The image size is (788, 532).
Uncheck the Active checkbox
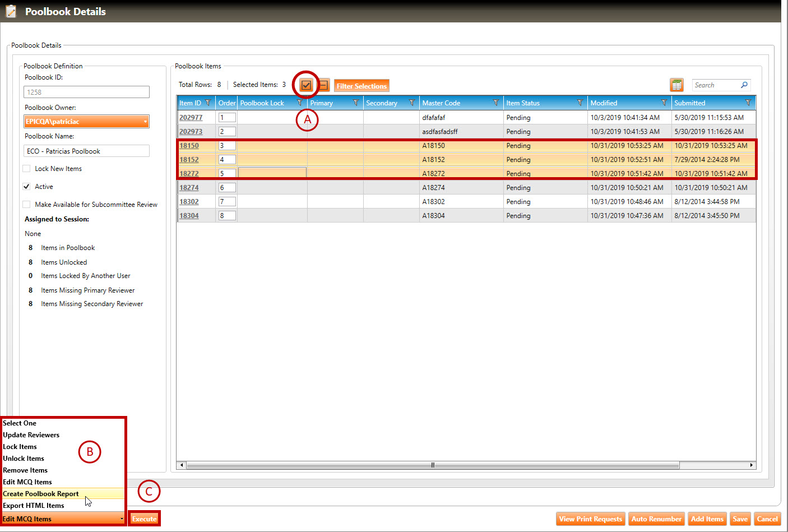26,187
